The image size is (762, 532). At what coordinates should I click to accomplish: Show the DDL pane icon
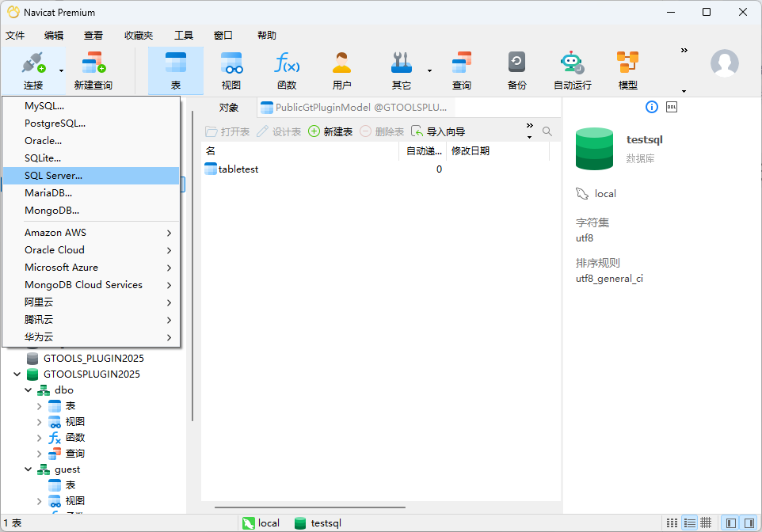(672, 107)
